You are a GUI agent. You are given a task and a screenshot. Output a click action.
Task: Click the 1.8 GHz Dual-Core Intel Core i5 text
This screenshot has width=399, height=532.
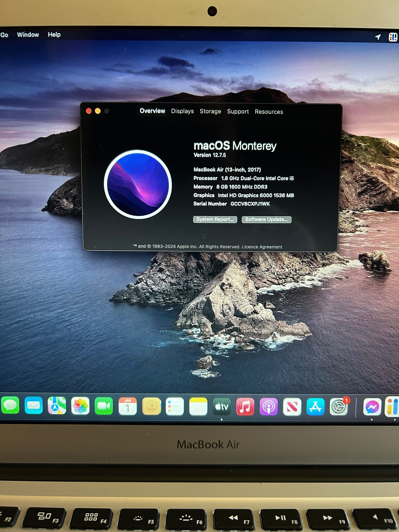pos(258,179)
